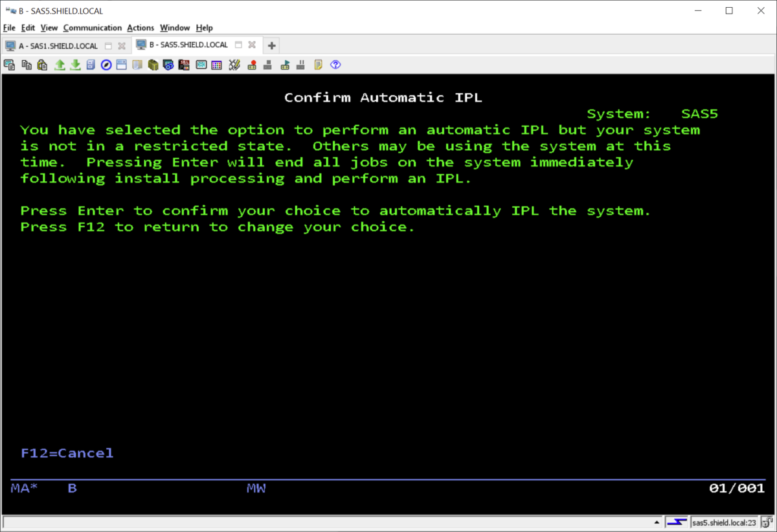Click the sas5.shield.local:23 address field
The width and height of the screenshot is (777, 532).
point(725,522)
